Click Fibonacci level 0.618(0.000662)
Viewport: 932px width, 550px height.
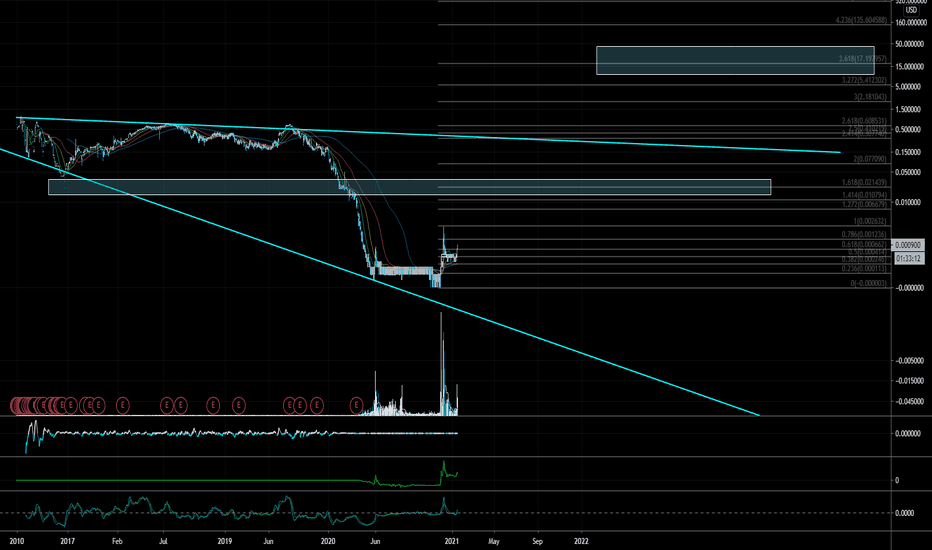[x=864, y=244]
